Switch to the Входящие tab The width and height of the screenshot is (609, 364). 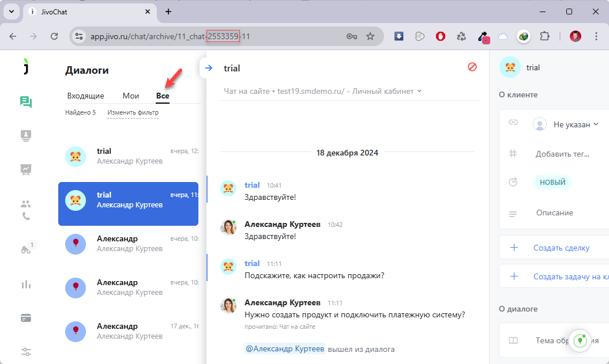(85, 96)
